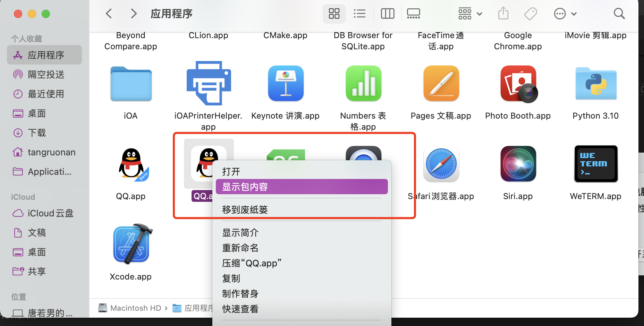The height and width of the screenshot is (326, 644).
Task: Open 文稿 under iCloud
Action: point(44,232)
